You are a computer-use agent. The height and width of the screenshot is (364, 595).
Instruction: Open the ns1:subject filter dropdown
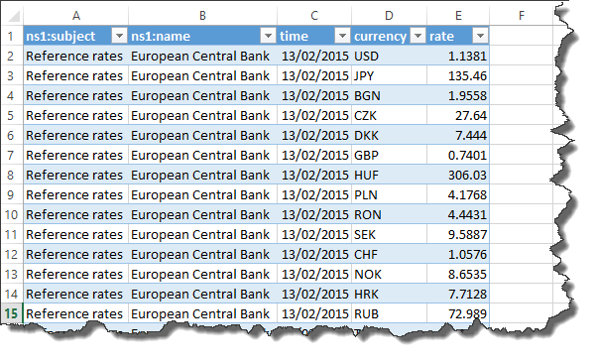[119, 36]
